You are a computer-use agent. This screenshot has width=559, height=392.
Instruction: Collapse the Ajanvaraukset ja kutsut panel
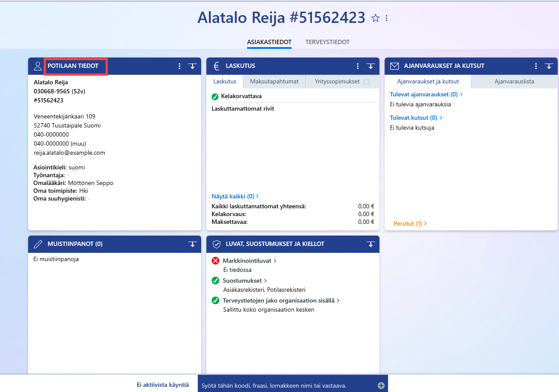[549, 66]
